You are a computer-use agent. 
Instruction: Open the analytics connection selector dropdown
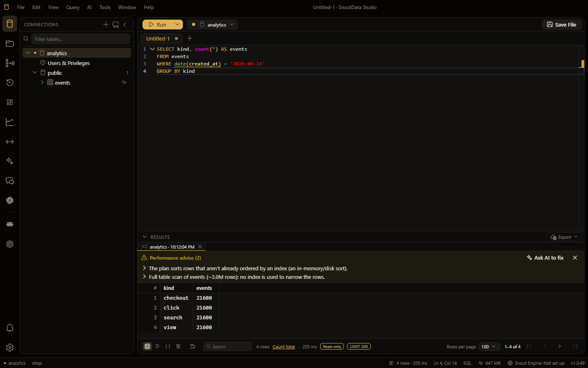212,25
